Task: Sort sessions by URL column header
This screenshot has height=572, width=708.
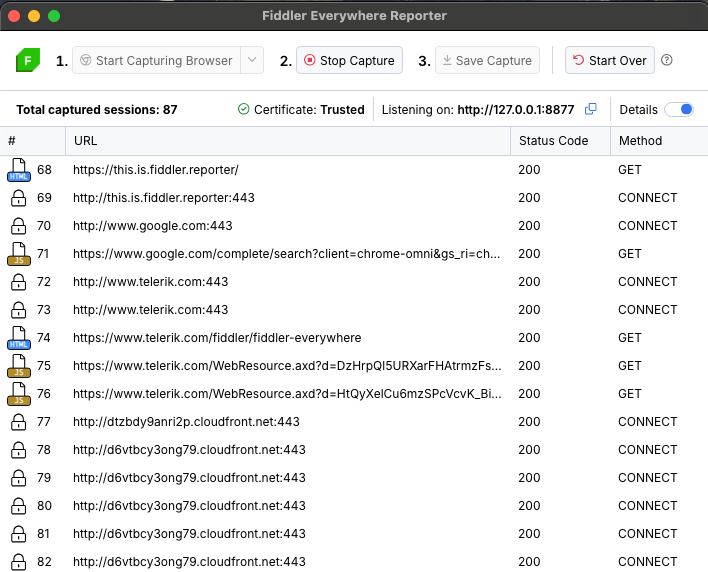Action: click(x=85, y=141)
